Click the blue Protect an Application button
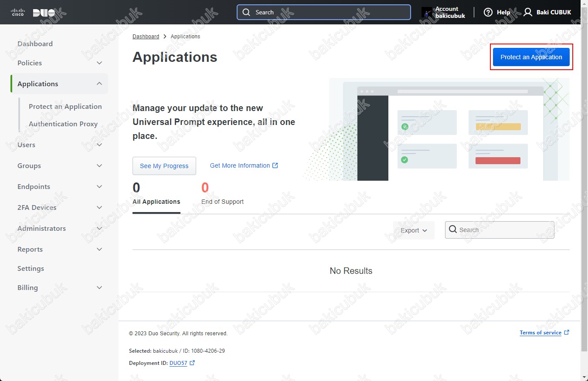This screenshot has height=381, width=588. coord(531,57)
